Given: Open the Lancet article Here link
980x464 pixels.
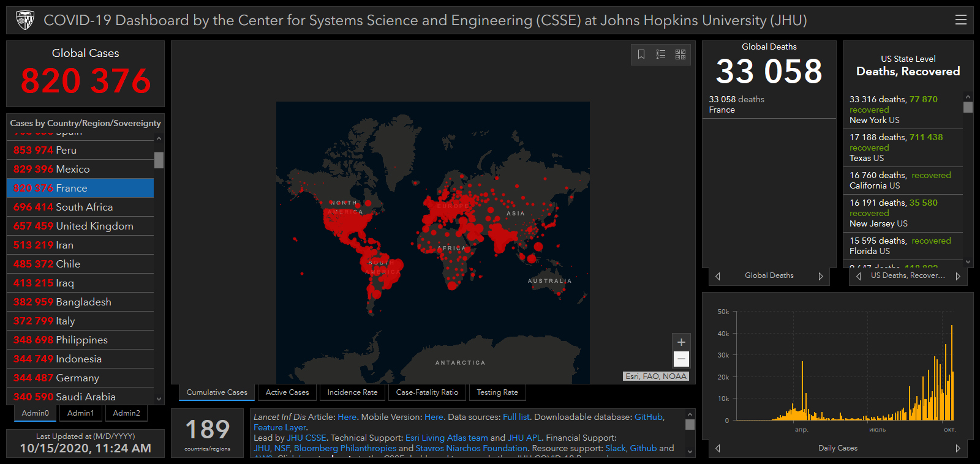Looking at the screenshot, I should pyautogui.click(x=347, y=417).
